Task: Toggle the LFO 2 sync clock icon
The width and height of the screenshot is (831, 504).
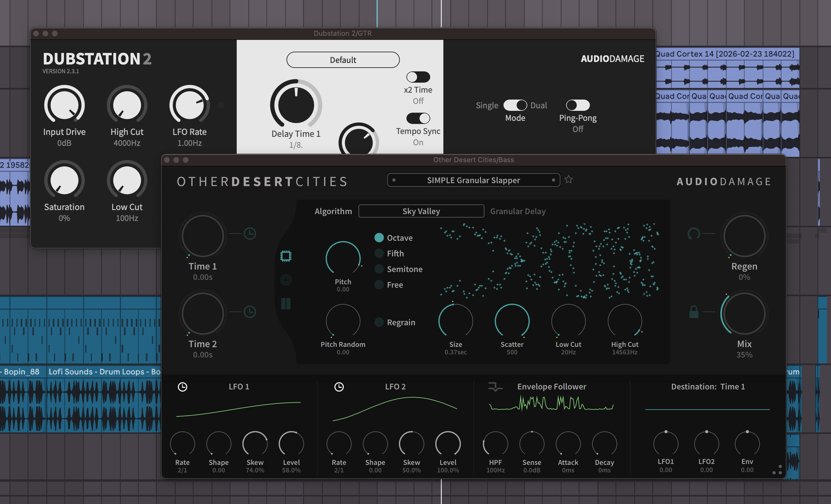Action: 339,387
